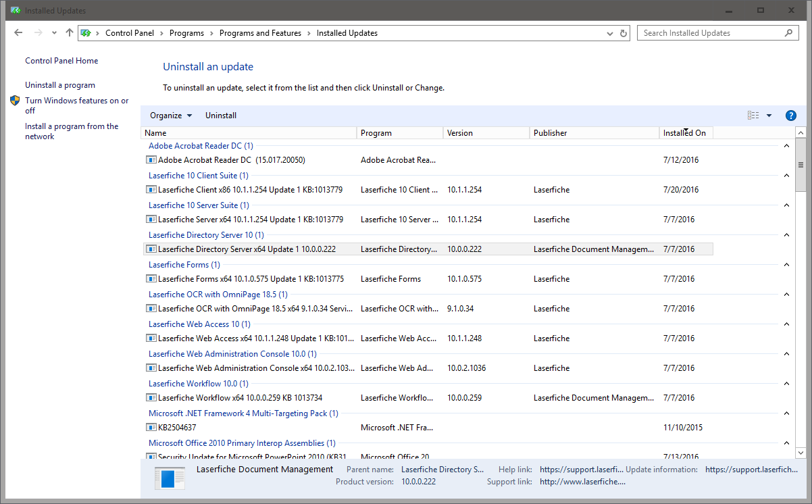Viewport: 812px width, 504px height.
Task: Click the search magnifier icon
Action: tap(788, 33)
